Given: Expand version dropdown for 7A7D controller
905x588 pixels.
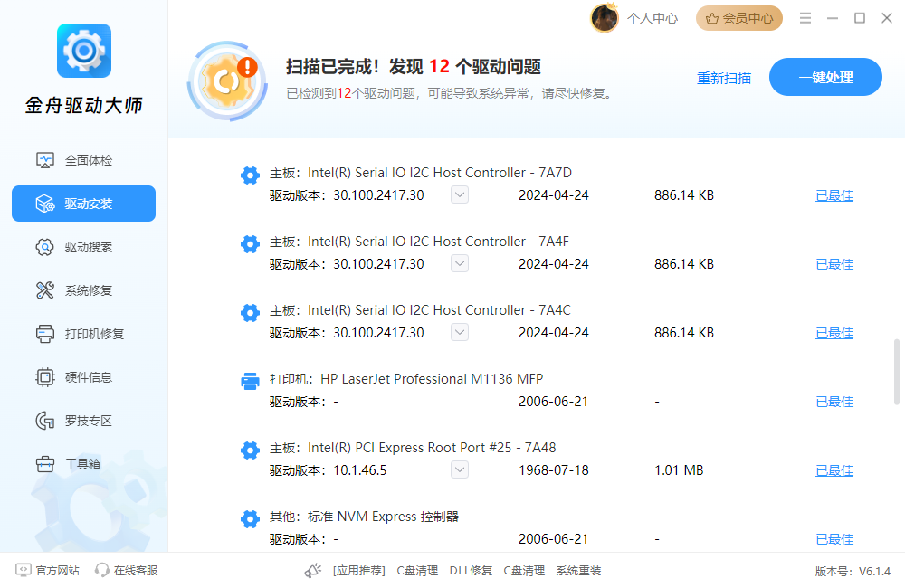Looking at the screenshot, I should [460, 194].
